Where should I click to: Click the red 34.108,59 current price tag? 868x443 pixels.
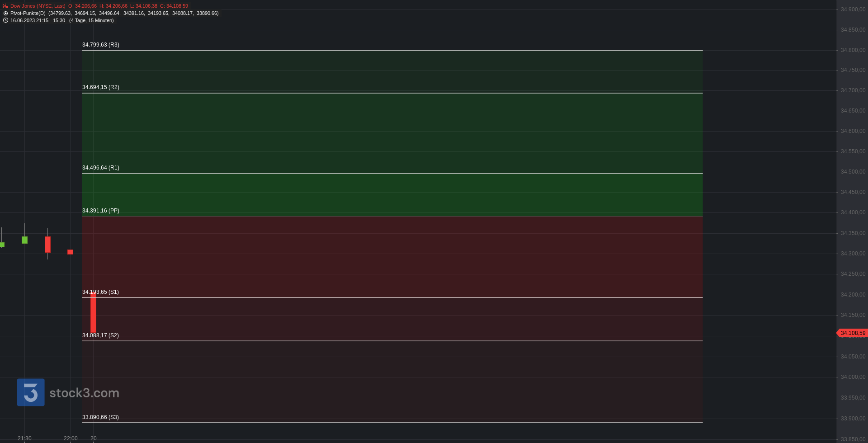click(x=853, y=333)
